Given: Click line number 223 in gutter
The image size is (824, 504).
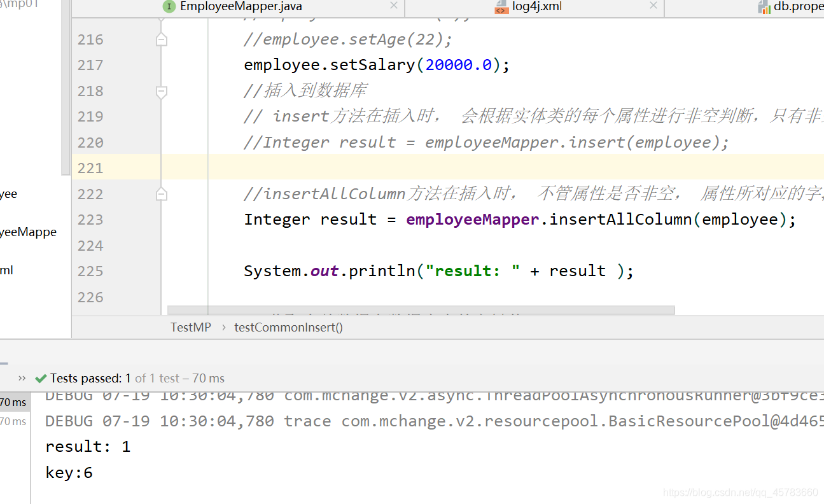Looking at the screenshot, I should click(90, 220).
